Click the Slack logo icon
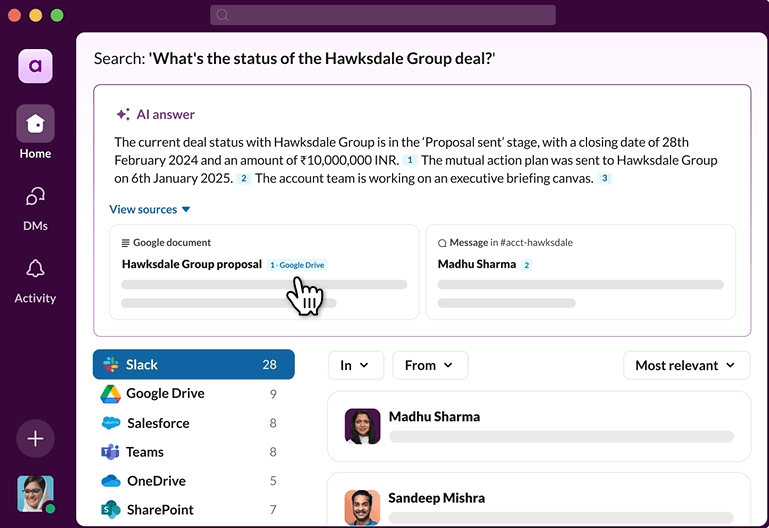The image size is (769, 528). click(111, 364)
